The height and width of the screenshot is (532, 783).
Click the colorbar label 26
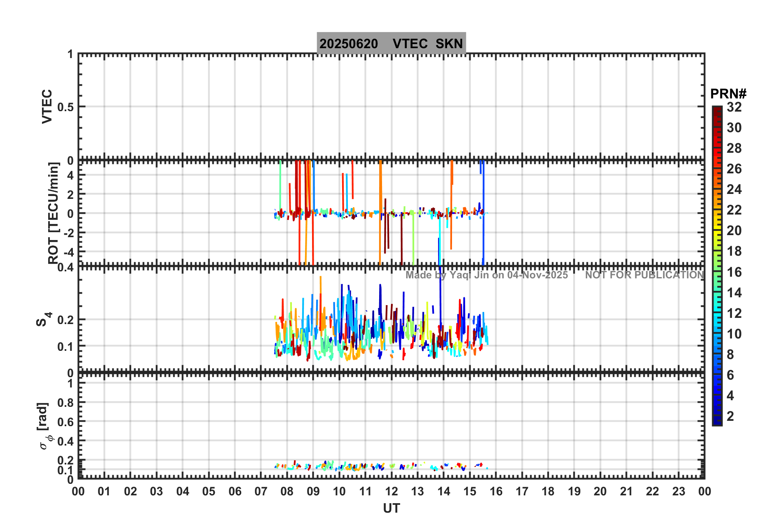coord(734,169)
